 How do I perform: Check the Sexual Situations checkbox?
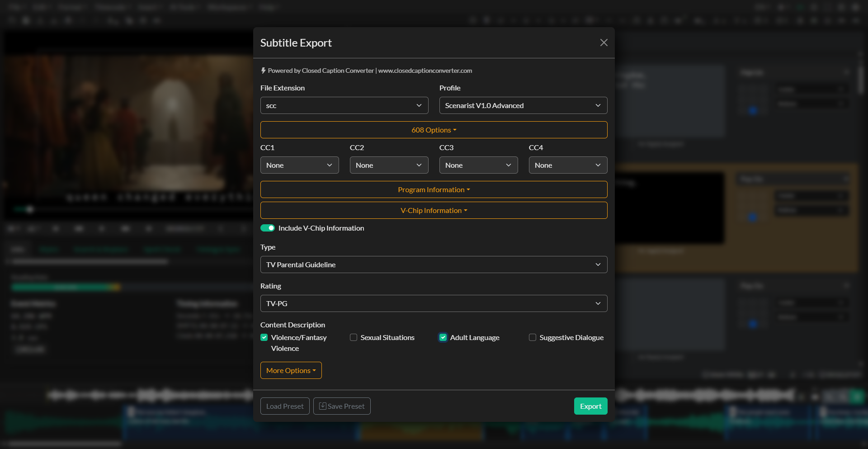[353, 337]
